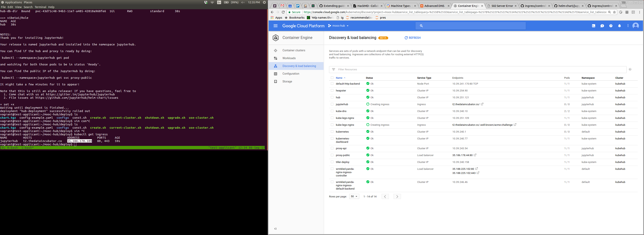Open external link icon for t2.thedataincubator.co/ endpoint
Viewport: 644px width, 235px height.
point(482,104)
